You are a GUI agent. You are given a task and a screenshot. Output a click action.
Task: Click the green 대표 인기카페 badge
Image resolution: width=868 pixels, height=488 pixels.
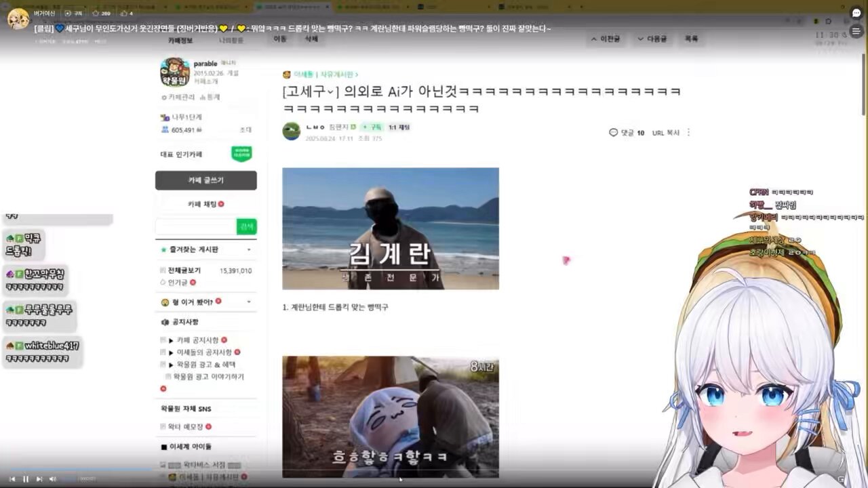tap(241, 154)
